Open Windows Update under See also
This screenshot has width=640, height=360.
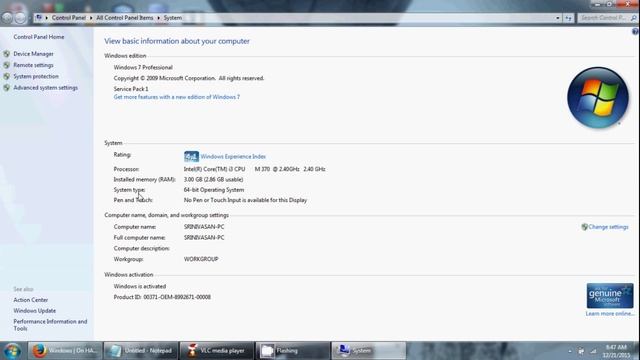pos(35,311)
